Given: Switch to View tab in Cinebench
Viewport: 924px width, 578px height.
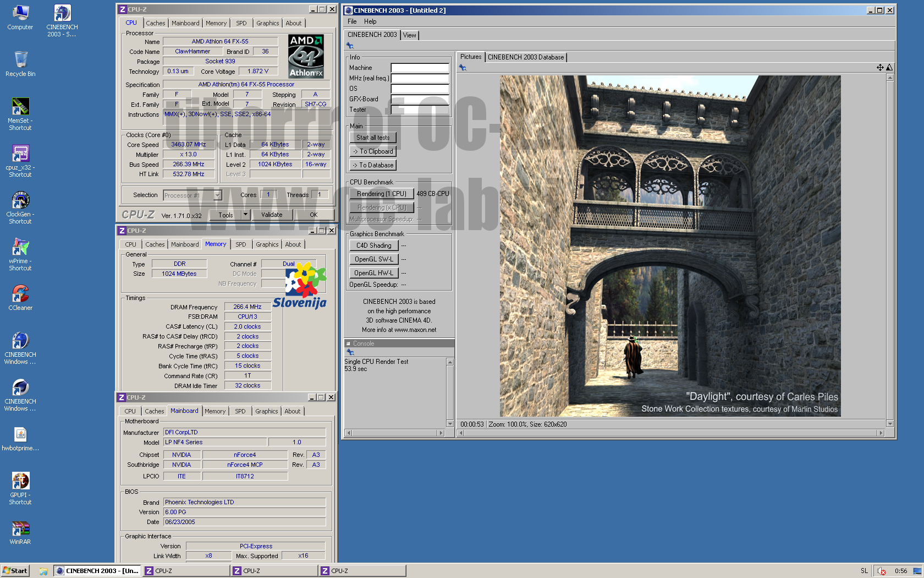Looking at the screenshot, I should coord(409,35).
